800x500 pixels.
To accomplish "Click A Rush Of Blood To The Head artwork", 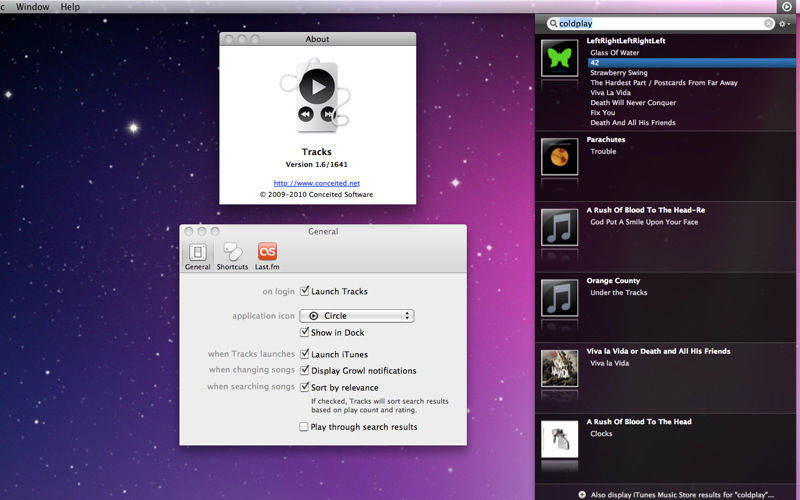I will pos(560,439).
